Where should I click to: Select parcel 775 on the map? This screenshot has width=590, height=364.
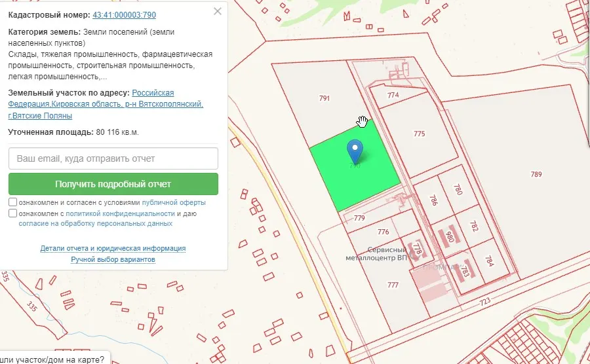419,134
